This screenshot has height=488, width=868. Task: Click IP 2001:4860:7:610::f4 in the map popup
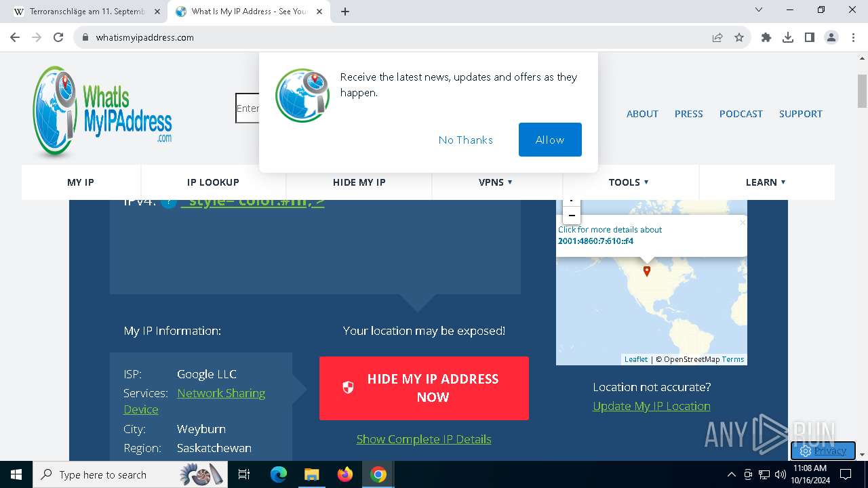coord(595,241)
